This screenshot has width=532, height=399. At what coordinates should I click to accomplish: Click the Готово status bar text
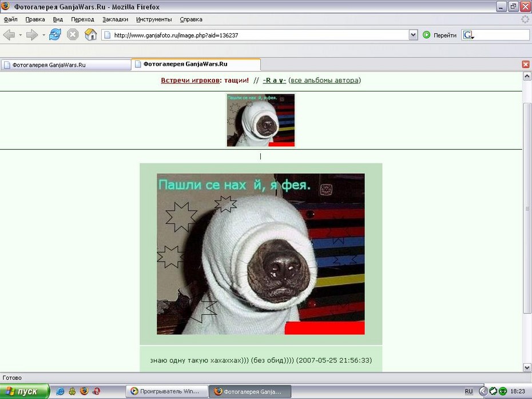[12, 378]
